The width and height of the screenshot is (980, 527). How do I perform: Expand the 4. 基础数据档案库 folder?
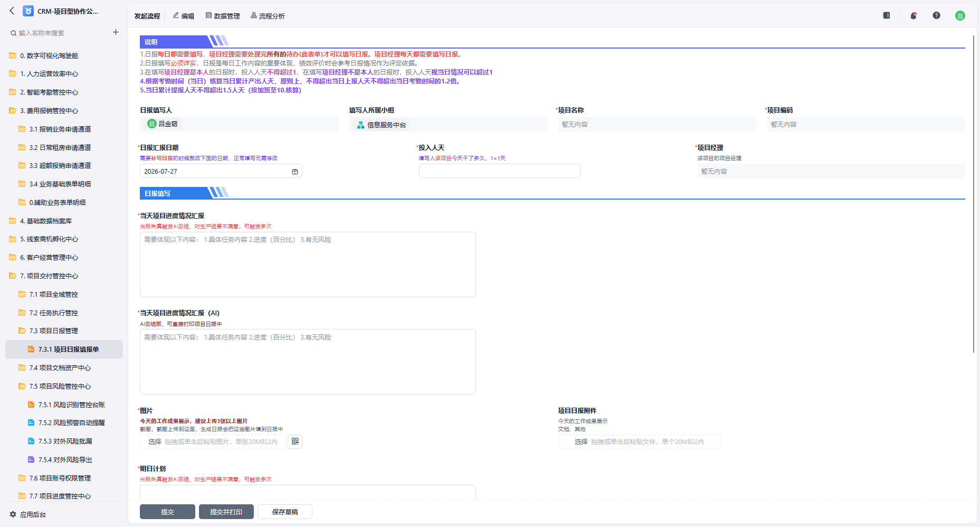coord(45,221)
